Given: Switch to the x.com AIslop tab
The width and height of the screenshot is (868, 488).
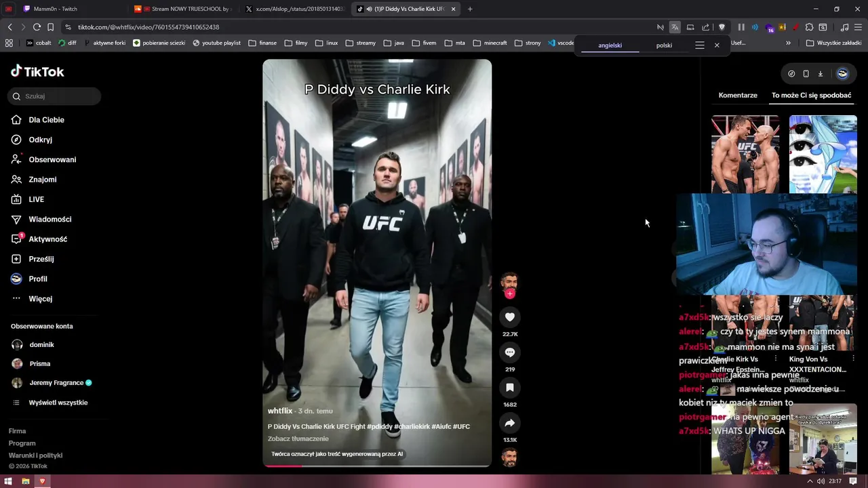Looking at the screenshot, I should click(296, 9).
